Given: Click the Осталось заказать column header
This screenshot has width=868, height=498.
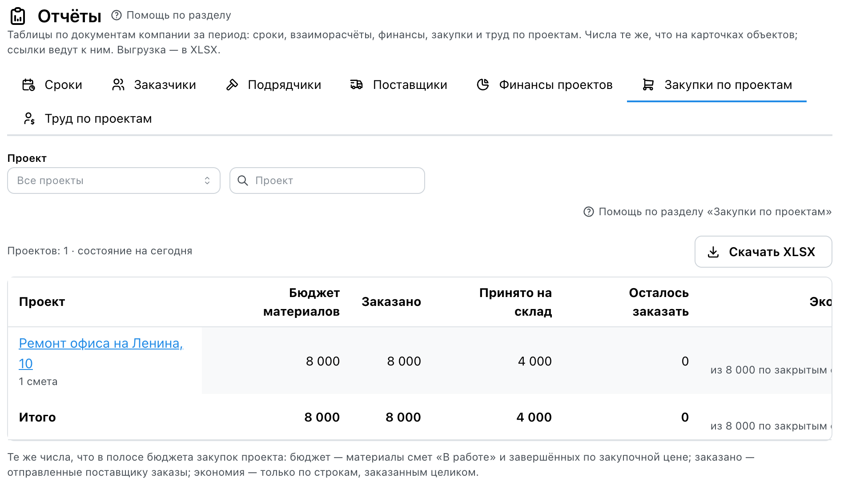Looking at the screenshot, I should tap(659, 302).
